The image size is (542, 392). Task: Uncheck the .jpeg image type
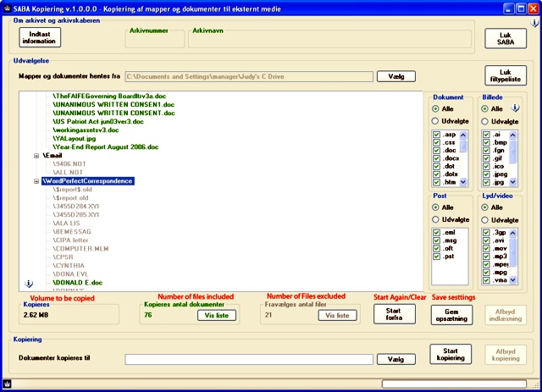coord(486,174)
